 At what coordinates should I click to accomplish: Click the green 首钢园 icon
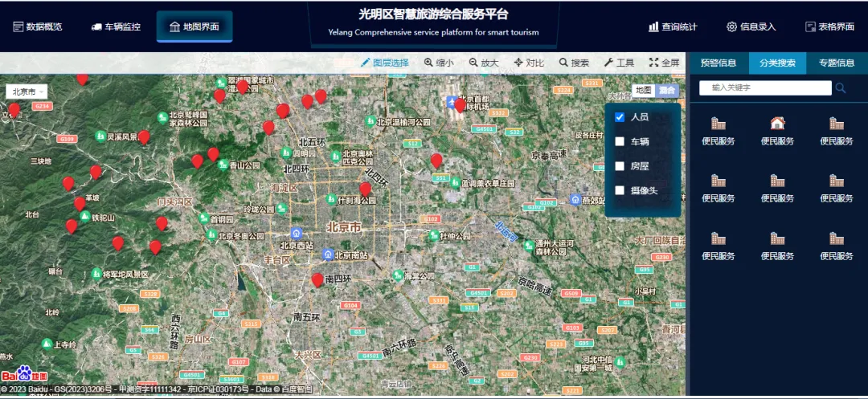203,218
